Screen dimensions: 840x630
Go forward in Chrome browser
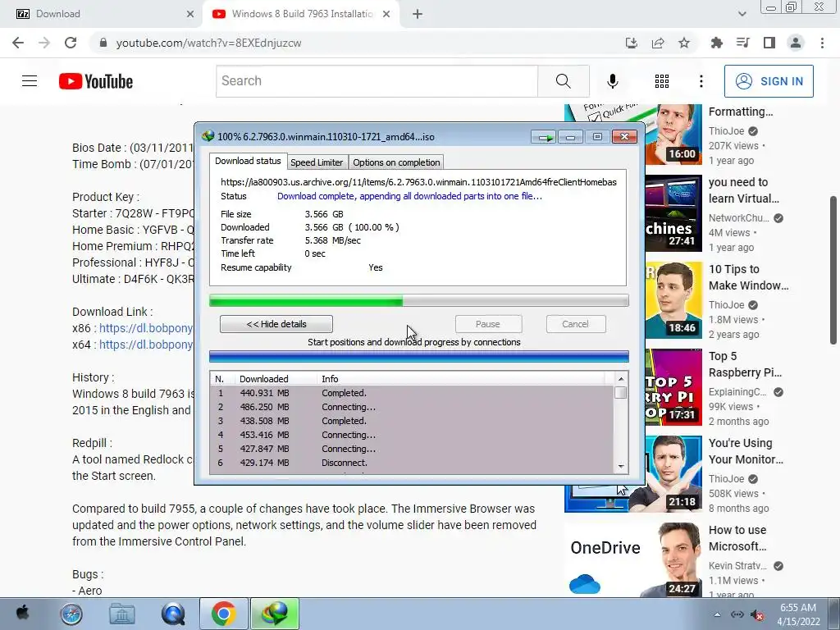tap(44, 43)
